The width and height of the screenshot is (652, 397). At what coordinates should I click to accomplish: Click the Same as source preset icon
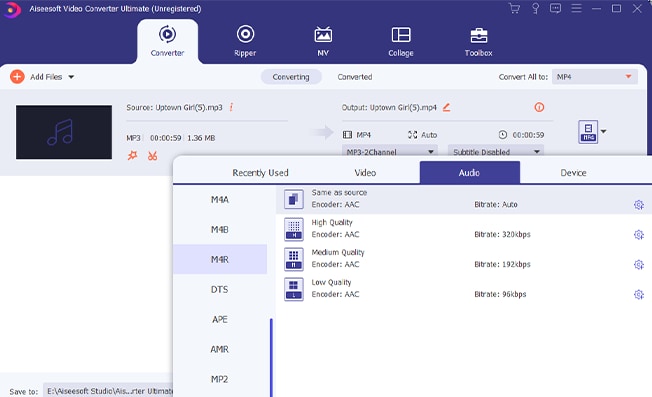pos(294,199)
